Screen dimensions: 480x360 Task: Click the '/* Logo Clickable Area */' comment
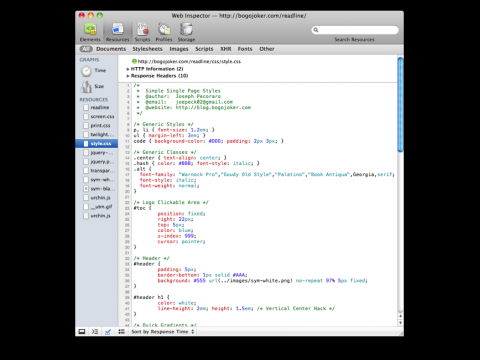(171, 202)
